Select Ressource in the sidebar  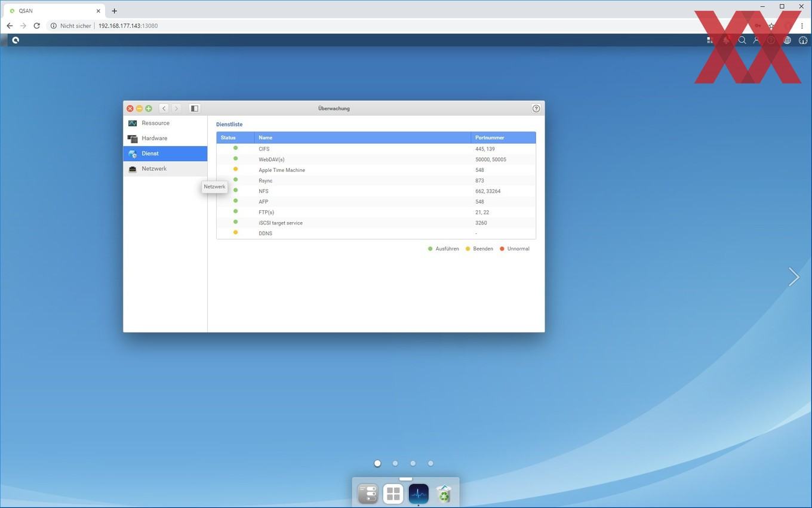[165, 123]
